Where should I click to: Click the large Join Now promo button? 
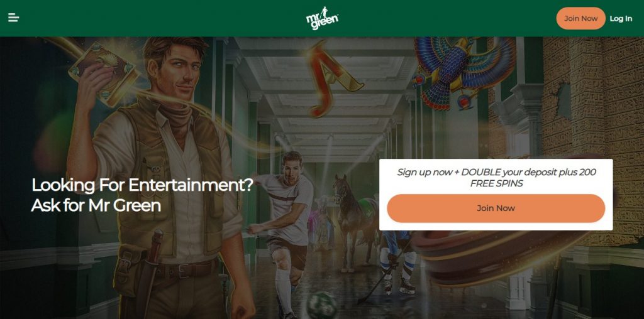pyautogui.click(x=496, y=208)
